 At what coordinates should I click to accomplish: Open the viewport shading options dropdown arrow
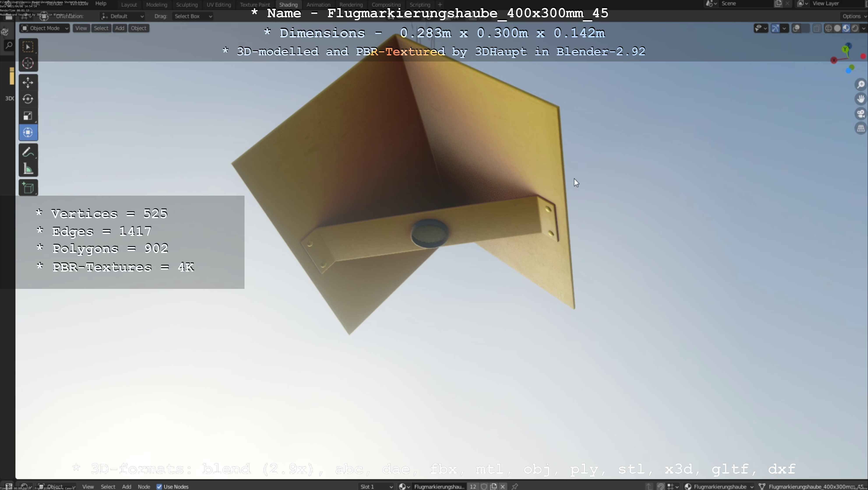click(x=863, y=28)
